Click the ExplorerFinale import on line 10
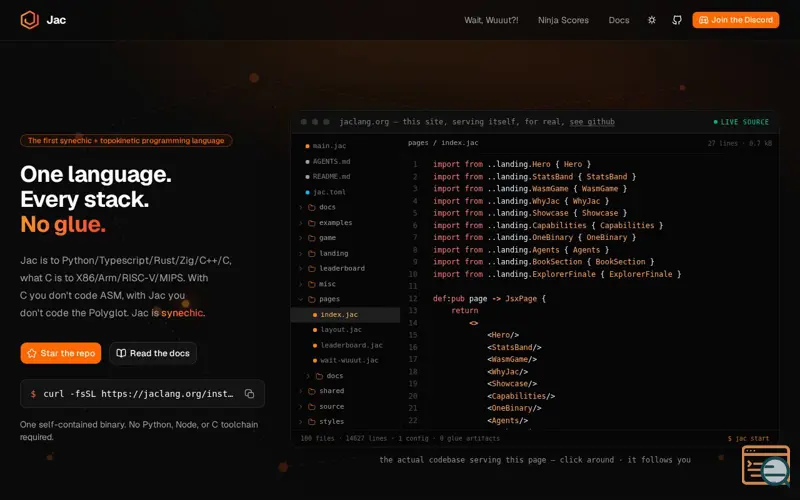The height and width of the screenshot is (500, 800). pyautogui.click(x=557, y=274)
